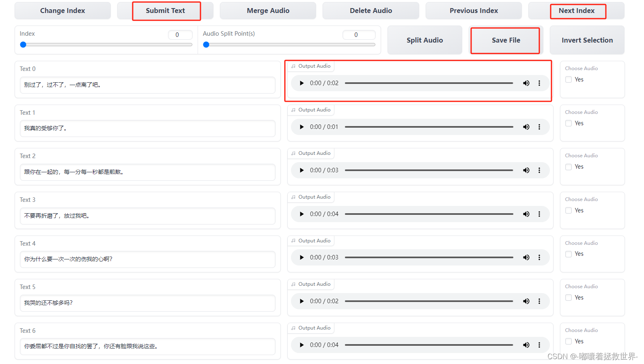
Task: Play the Text 3 output audio
Action: pos(302,214)
